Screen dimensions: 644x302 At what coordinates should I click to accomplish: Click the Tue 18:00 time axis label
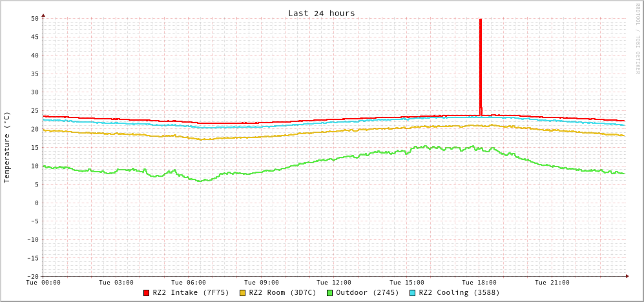(479, 283)
